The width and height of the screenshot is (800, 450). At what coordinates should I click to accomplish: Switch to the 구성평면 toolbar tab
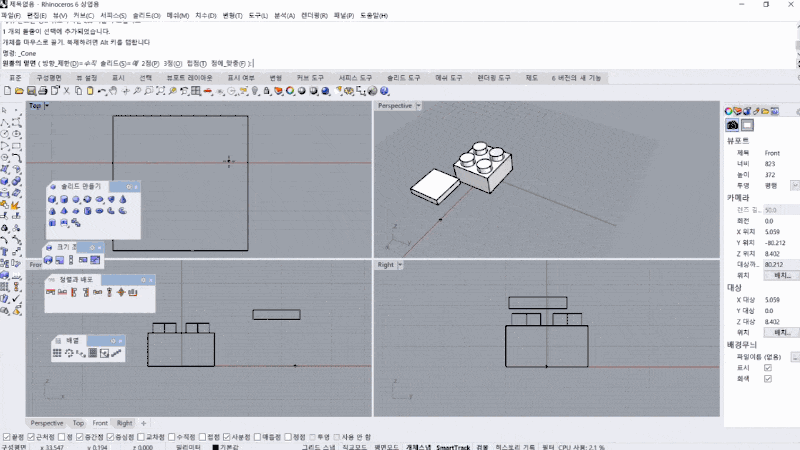(x=49, y=78)
